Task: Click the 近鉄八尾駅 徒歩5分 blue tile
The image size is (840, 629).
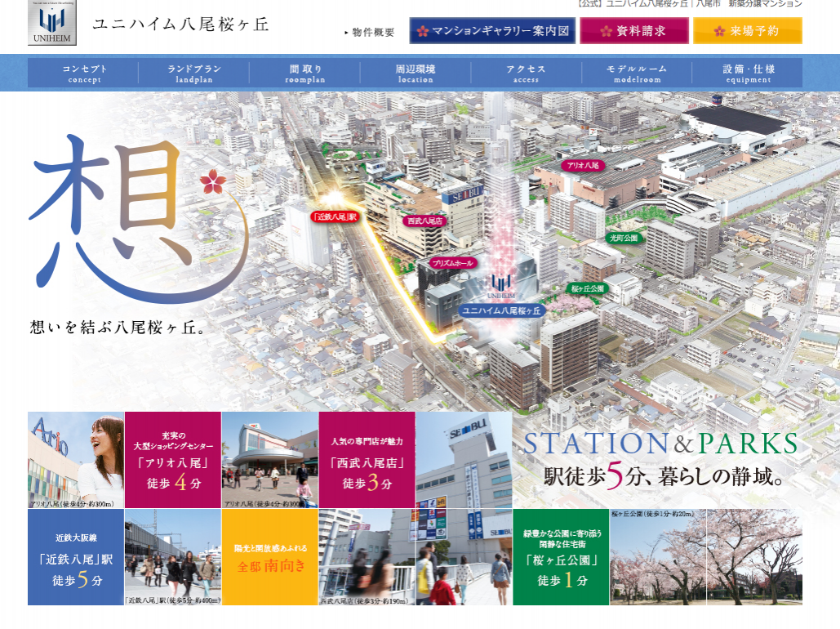Action: (76, 557)
